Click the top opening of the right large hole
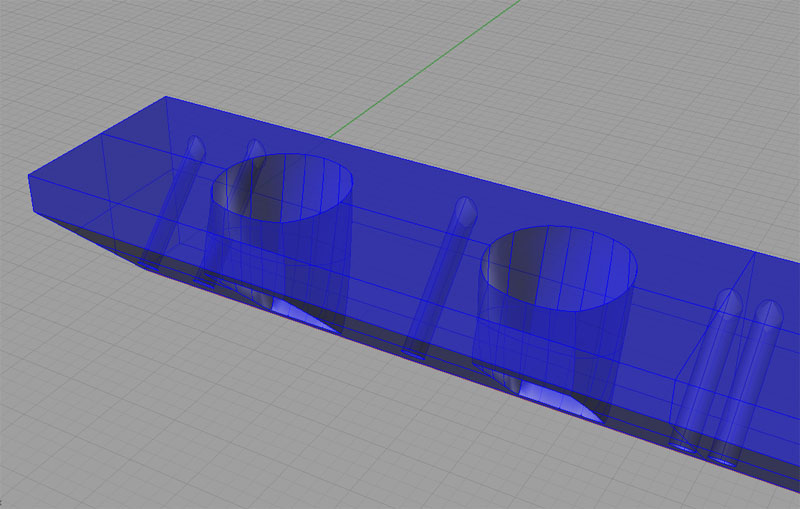 click(559, 268)
